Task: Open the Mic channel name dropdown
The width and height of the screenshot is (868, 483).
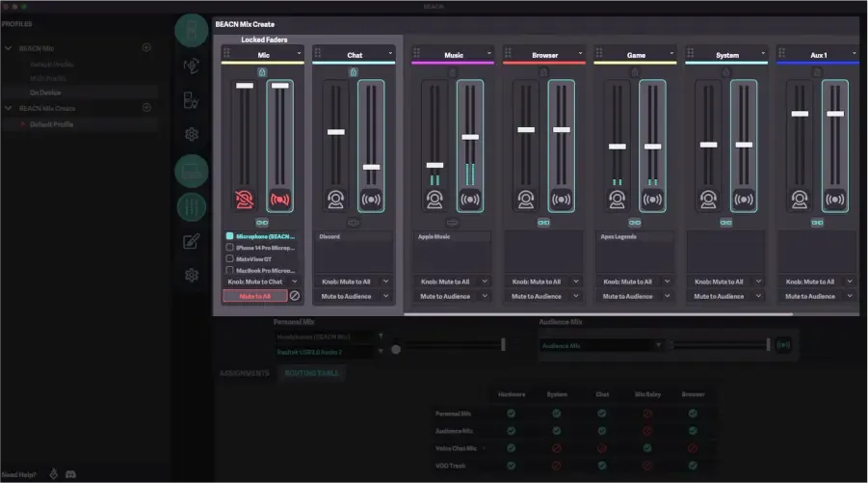Action: pos(299,53)
